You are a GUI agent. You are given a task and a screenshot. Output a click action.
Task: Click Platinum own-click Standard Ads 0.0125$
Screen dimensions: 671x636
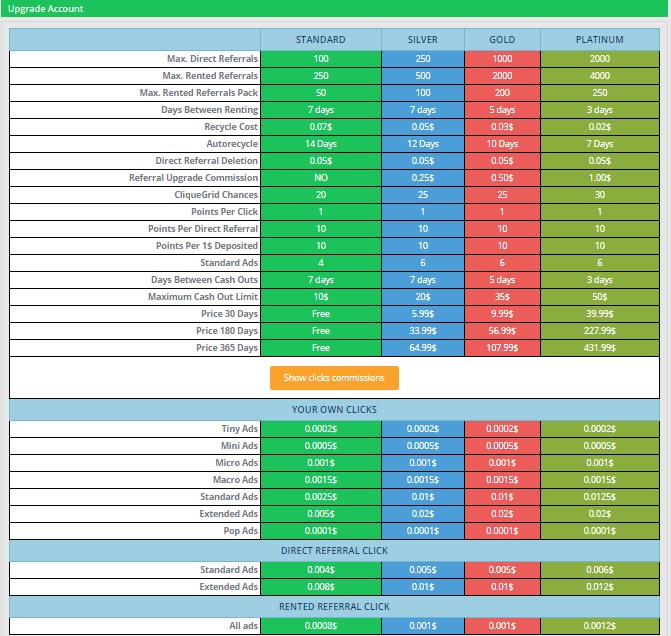[600, 497]
